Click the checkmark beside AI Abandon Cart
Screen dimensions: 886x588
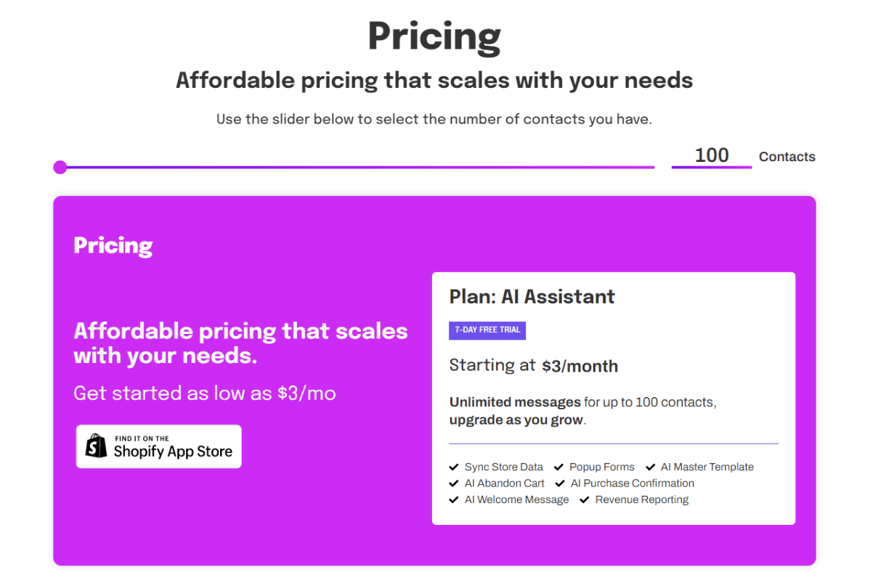[x=454, y=483]
